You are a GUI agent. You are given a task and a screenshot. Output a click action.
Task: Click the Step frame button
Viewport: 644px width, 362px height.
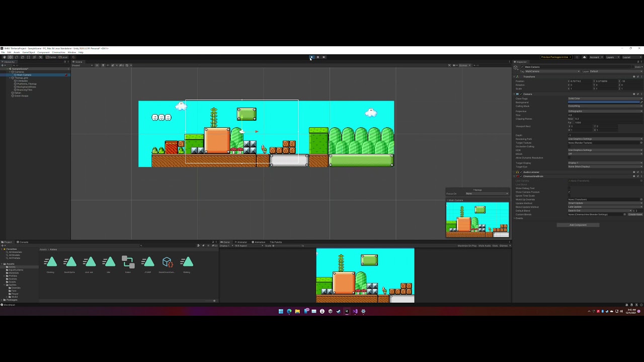(324, 57)
